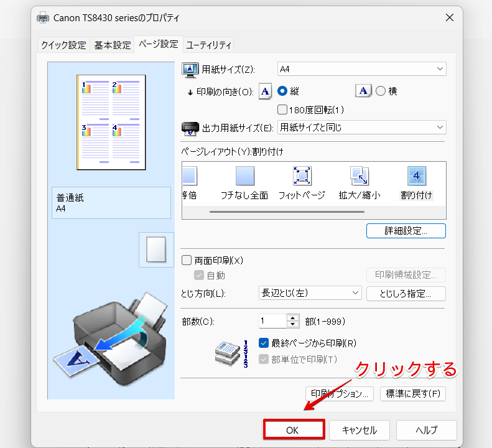Click the monitor icon beside 用紙サイズ

coord(190,70)
